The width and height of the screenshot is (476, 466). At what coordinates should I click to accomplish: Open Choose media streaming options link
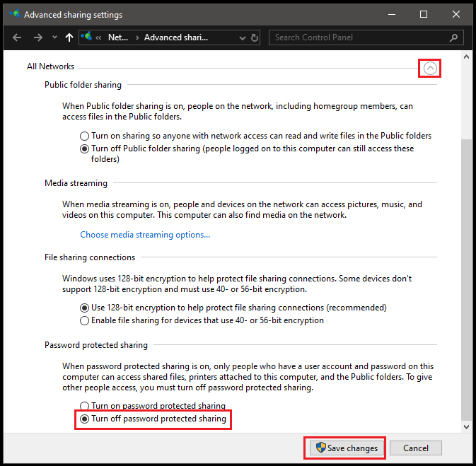click(x=145, y=235)
